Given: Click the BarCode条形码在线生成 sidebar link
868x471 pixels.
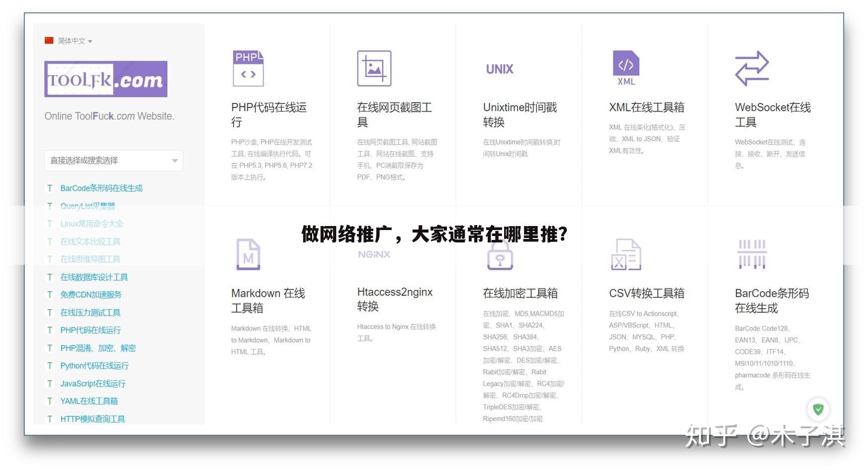Looking at the screenshot, I should click(x=101, y=188).
